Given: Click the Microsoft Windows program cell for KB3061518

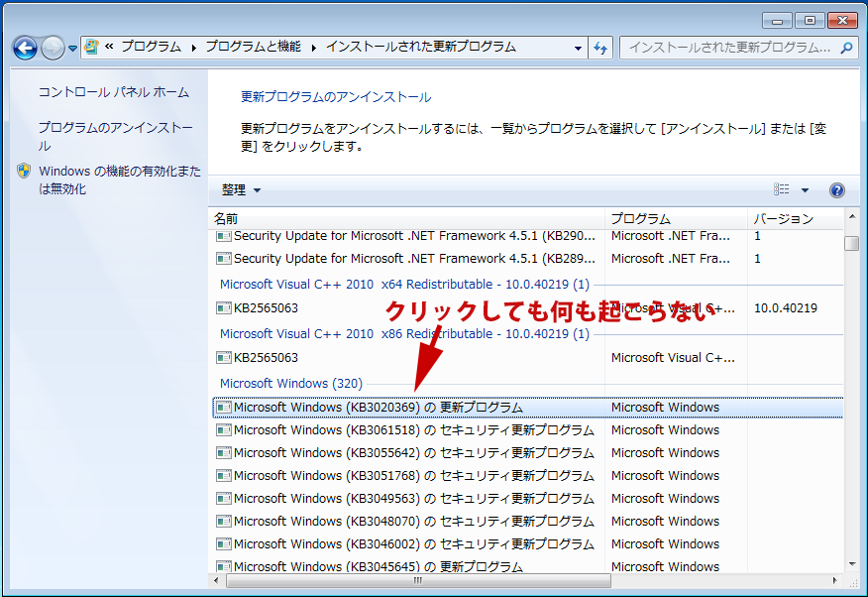Looking at the screenshot, I should pyautogui.click(x=666, y=429).
